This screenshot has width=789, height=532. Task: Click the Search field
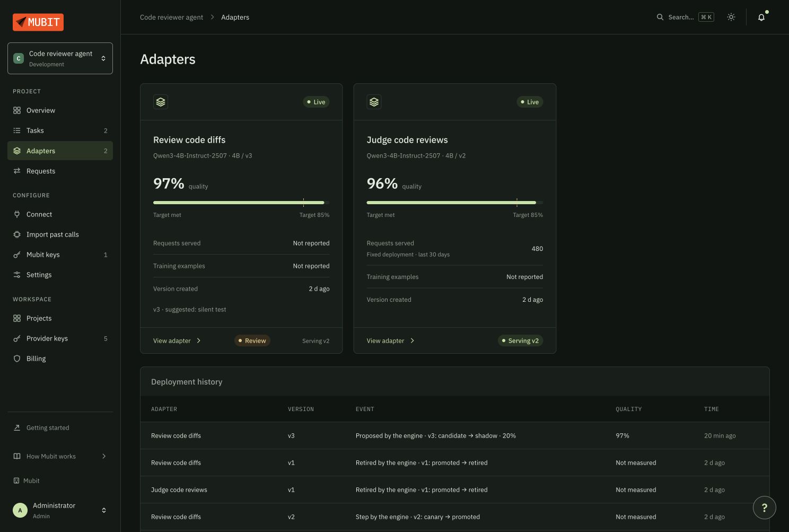685,17
